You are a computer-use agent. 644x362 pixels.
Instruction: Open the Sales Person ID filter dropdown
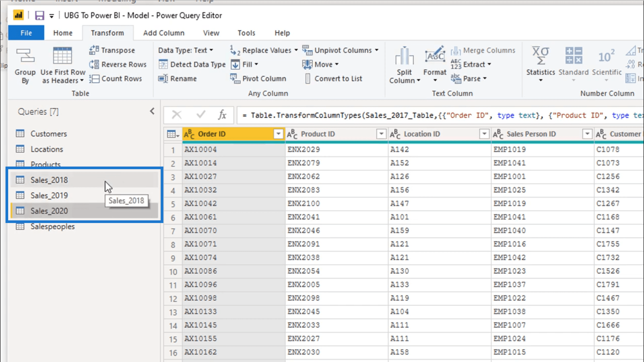[x=587, y=134]
